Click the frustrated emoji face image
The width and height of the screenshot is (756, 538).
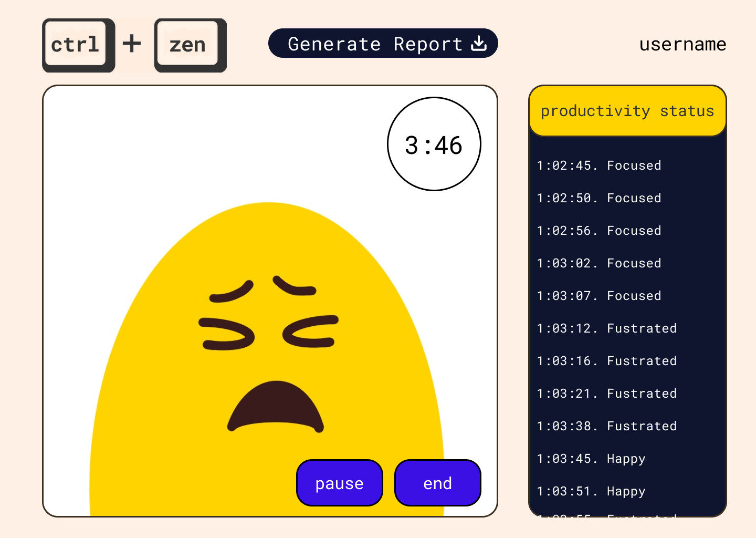coord(267,359)
